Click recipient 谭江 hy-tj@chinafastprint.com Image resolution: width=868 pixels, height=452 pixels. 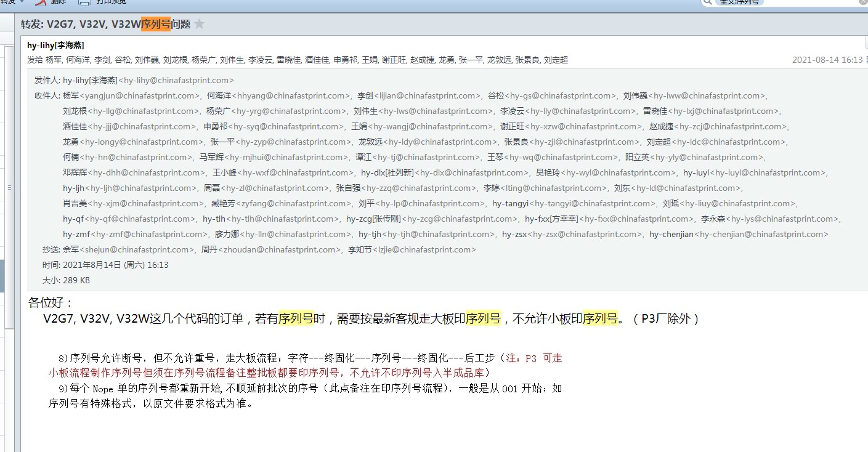click(x=418, y=157)
